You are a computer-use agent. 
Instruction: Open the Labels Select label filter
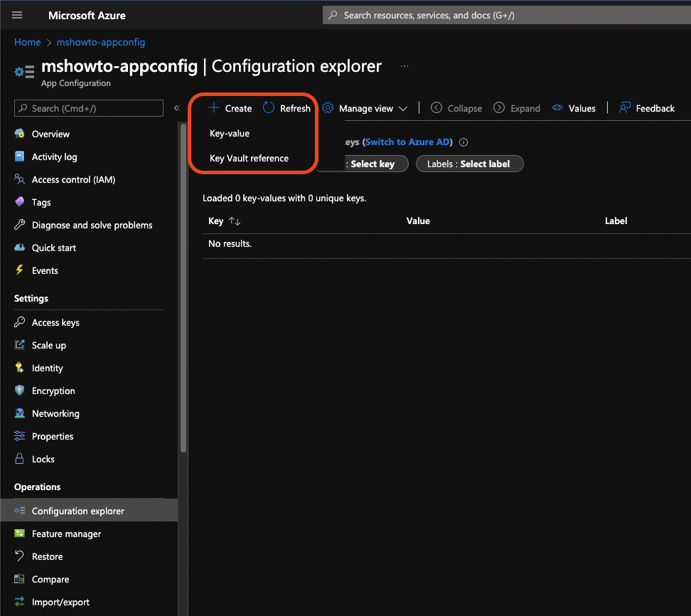point(469,164)
